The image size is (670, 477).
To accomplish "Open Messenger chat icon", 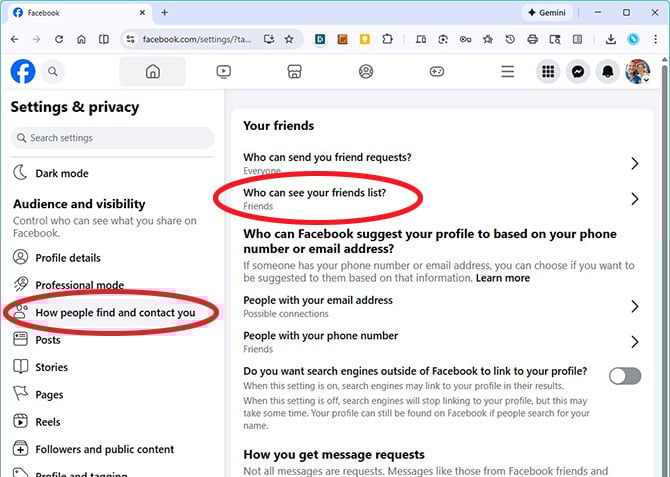I will point(578,71).
